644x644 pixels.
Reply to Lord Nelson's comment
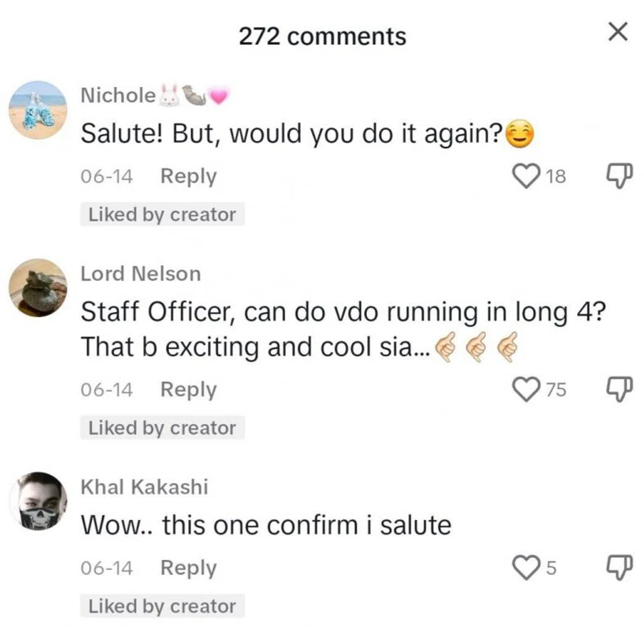(x=188, y=389)
